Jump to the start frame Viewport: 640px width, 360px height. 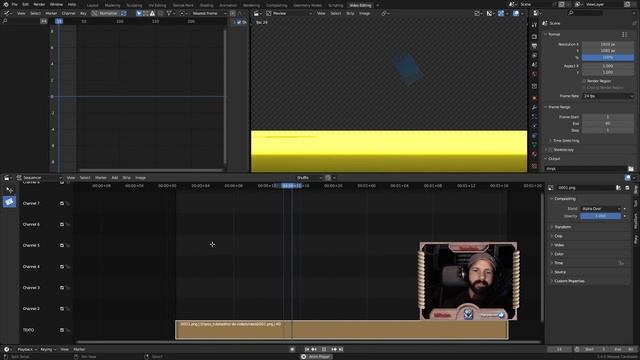point(307,349)
